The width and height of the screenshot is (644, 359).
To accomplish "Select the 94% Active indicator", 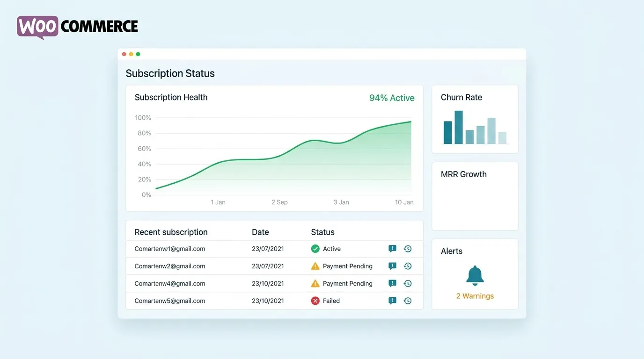I will click(392, 98).
